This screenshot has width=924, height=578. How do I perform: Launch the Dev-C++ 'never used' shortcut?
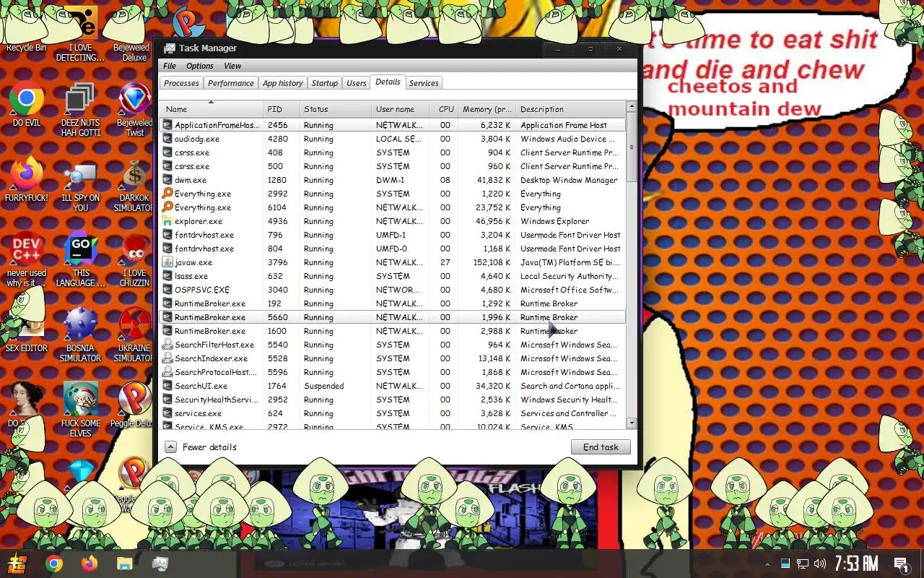click(27, 260)
